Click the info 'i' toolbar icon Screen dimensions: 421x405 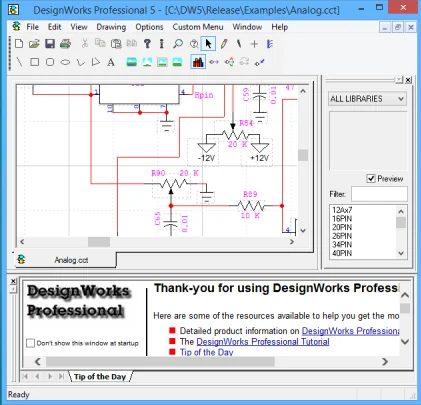click(162, 44)
